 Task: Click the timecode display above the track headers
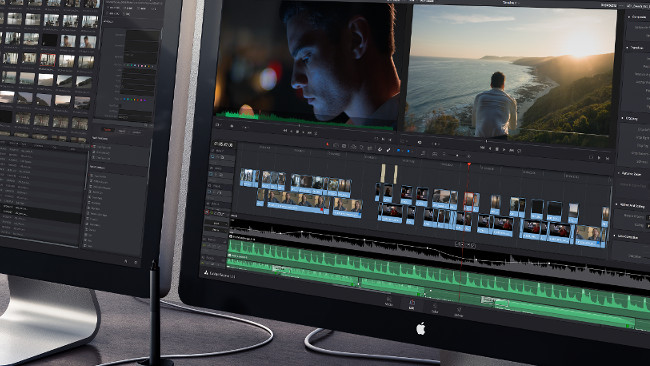click(x=223, y=144)
